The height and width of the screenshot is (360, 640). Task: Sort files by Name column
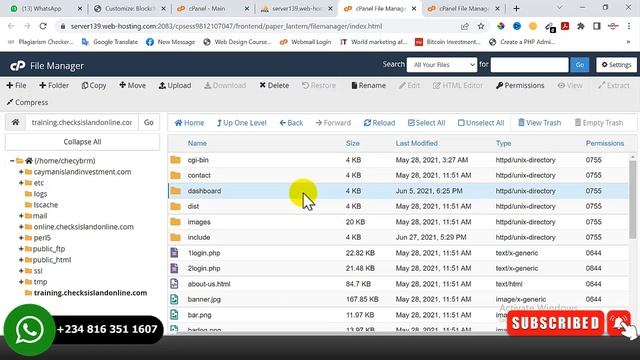click(x=197, y=143)
